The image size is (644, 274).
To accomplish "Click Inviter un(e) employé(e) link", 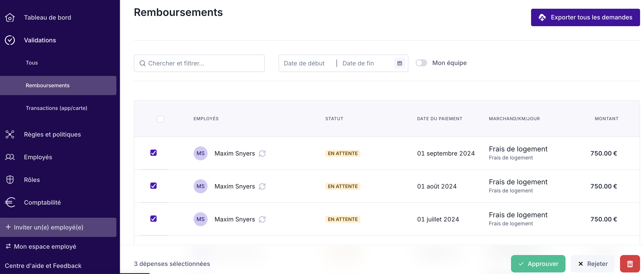I will [48, 227].
